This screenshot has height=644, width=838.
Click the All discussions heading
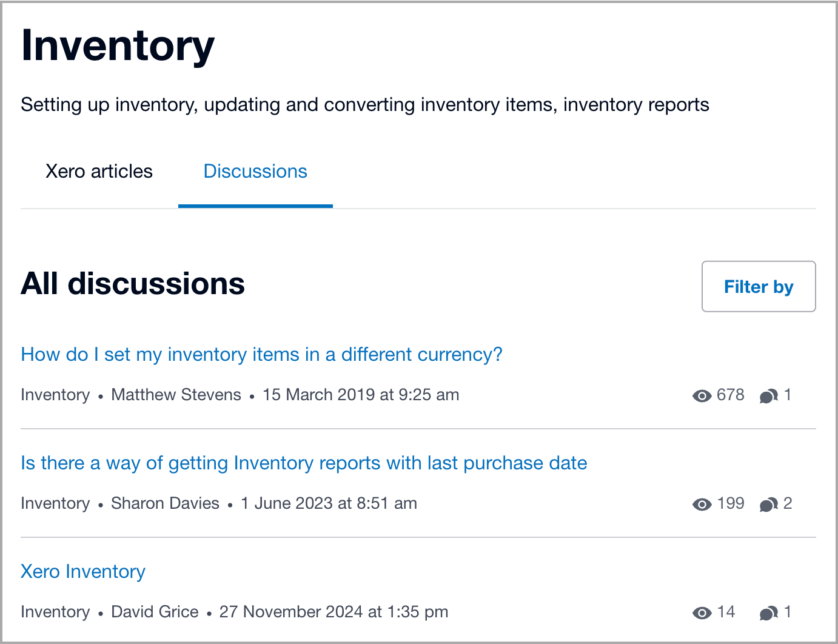click(x=133, y=284)
